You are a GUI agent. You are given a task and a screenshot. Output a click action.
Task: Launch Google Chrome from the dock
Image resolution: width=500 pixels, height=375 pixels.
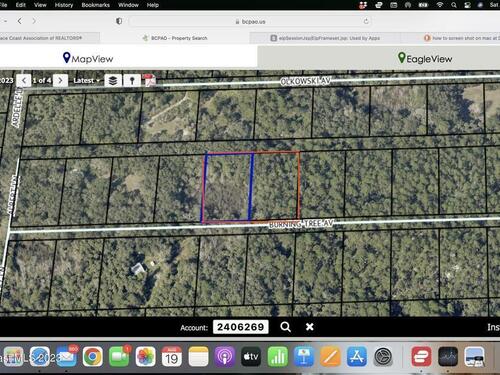(92, 356)
